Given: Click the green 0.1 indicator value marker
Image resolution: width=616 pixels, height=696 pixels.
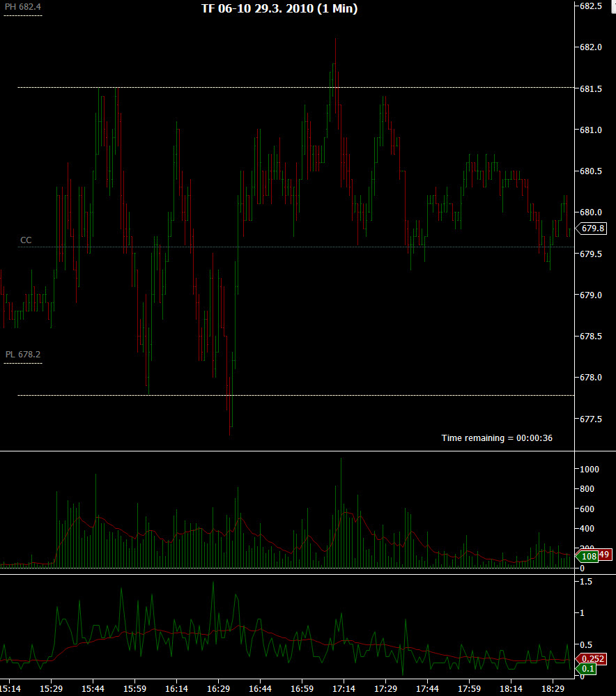Looking at the screenshot, I should tap(586, 668).
